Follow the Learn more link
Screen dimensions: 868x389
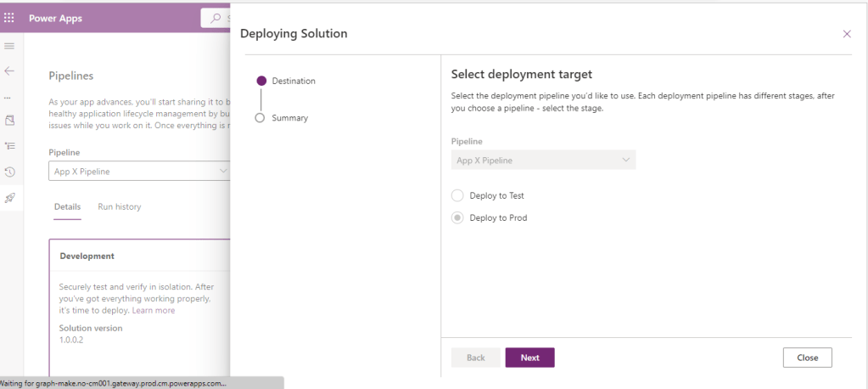click(x=154, y=310)
